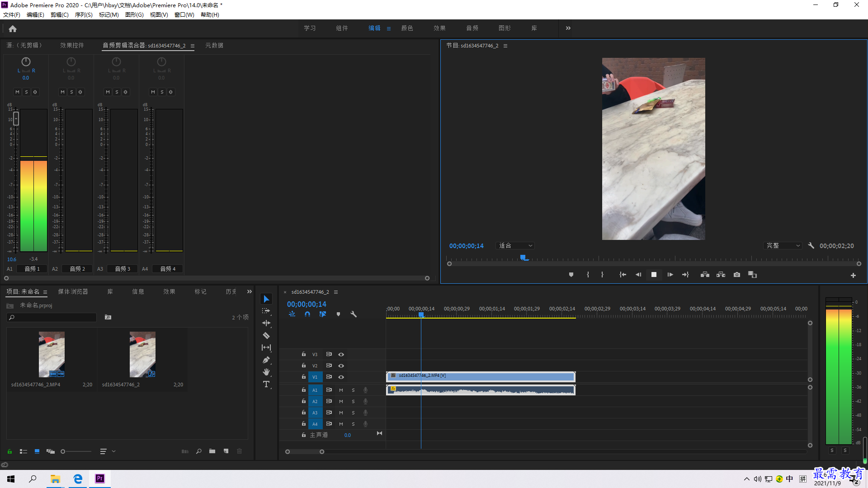Open the Program monitor button editor plus
This screenshot has height=488, width=868.
(853, 275)
